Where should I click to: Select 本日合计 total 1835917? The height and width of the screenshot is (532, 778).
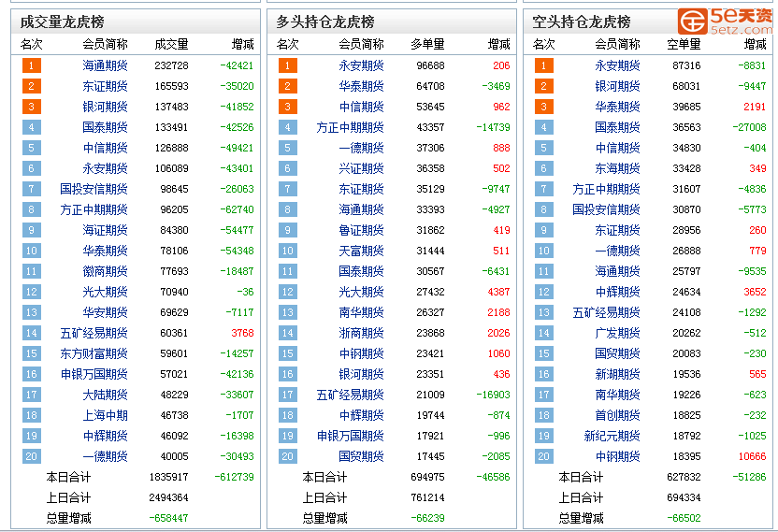pos(168,478)
